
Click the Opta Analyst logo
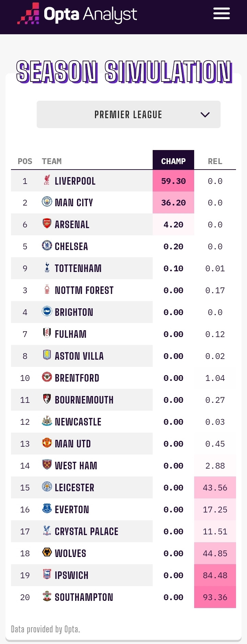point(77,15)
